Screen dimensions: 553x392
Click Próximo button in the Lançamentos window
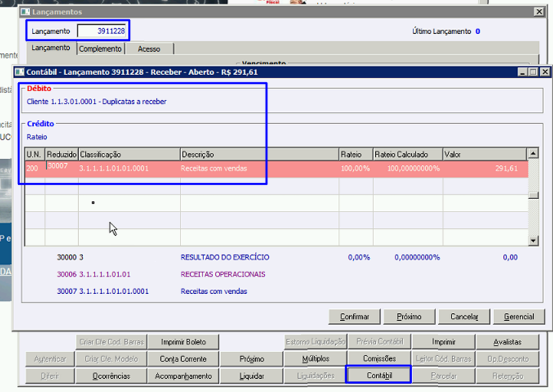tap(252, 359)
